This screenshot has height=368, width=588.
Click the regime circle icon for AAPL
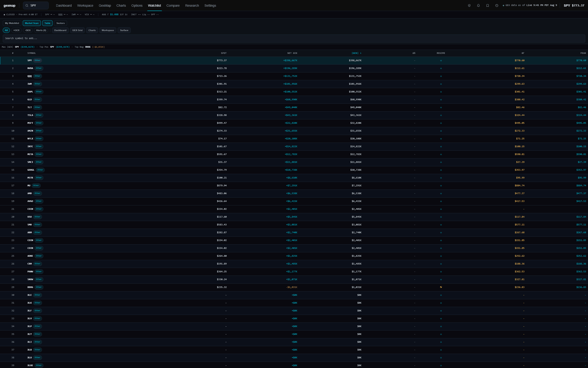click(441, 92)
